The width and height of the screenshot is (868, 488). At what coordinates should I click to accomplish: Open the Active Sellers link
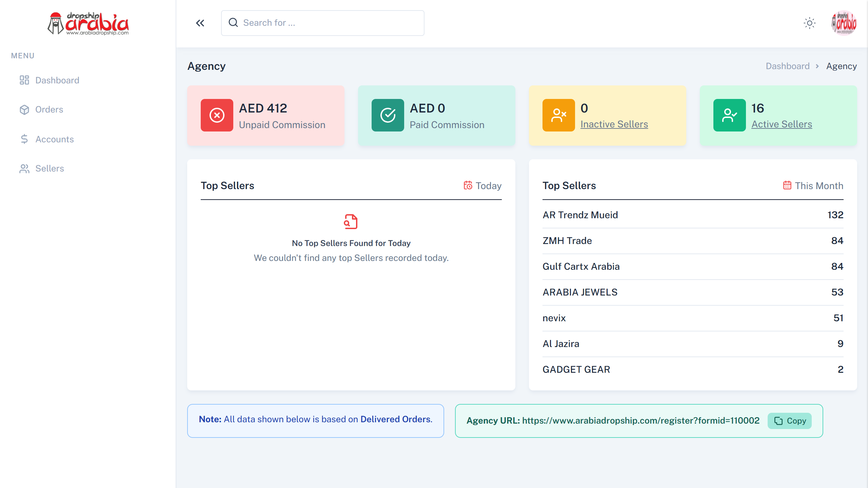pos(782,124)
